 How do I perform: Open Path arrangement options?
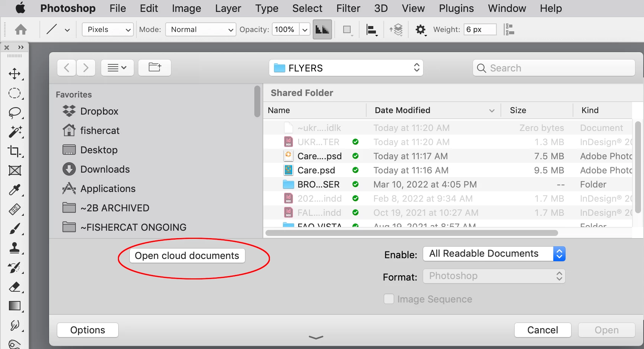[x=396, y=30]
